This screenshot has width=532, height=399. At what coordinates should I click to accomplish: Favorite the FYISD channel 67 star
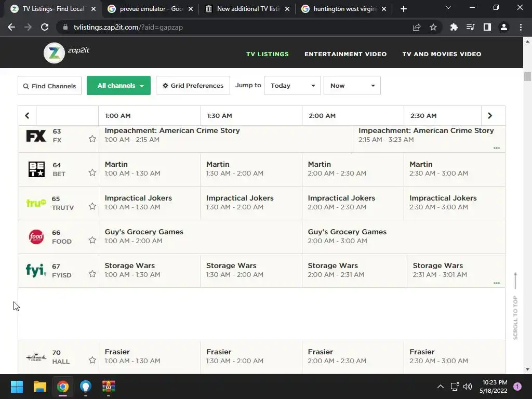point(92,274)
